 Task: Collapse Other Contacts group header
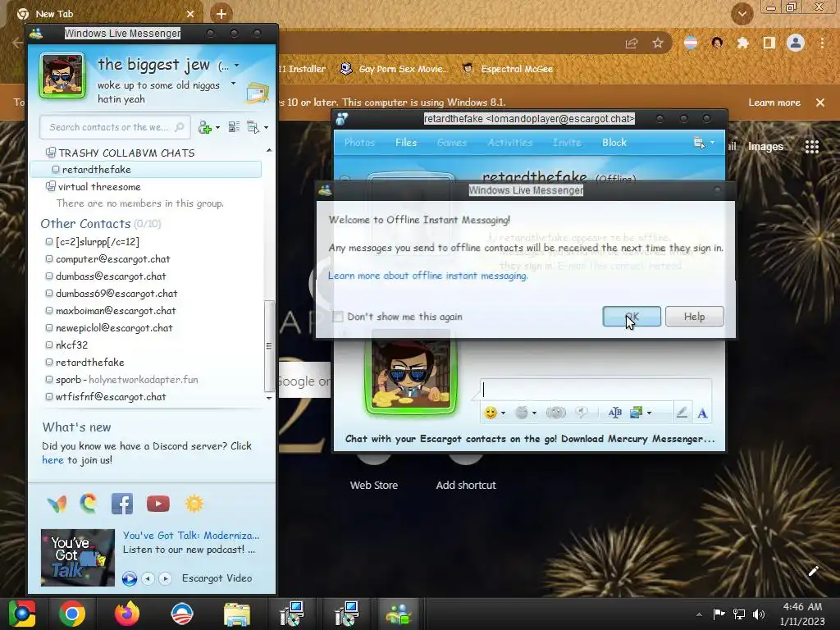click(x=85, y=223)
